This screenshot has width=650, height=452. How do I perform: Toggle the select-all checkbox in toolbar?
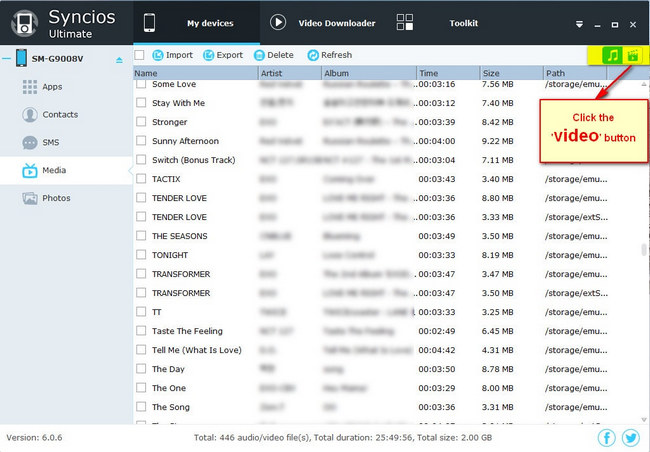139,55
